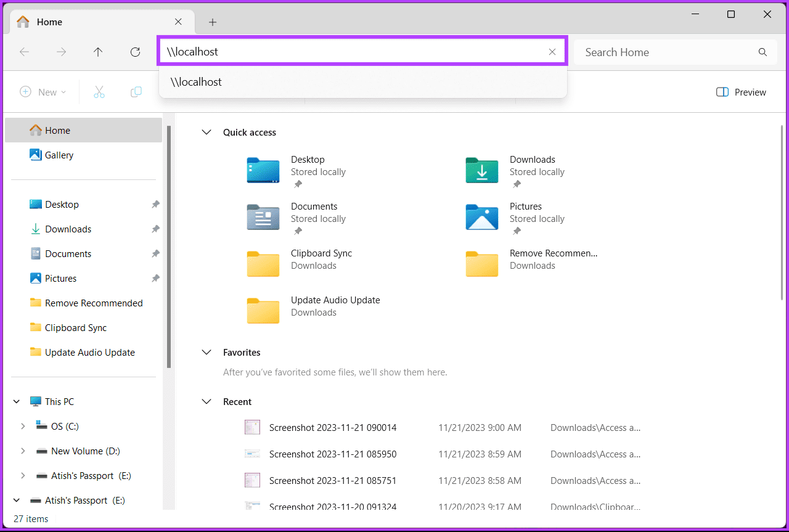
Task: Expand the OS (C:) drive tree
Action: point(23,426)
